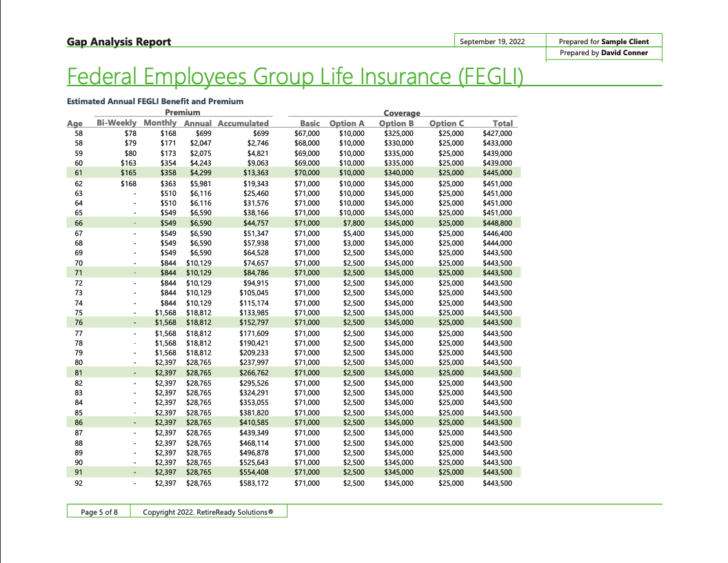Select the 'Option A' column header

347,123
